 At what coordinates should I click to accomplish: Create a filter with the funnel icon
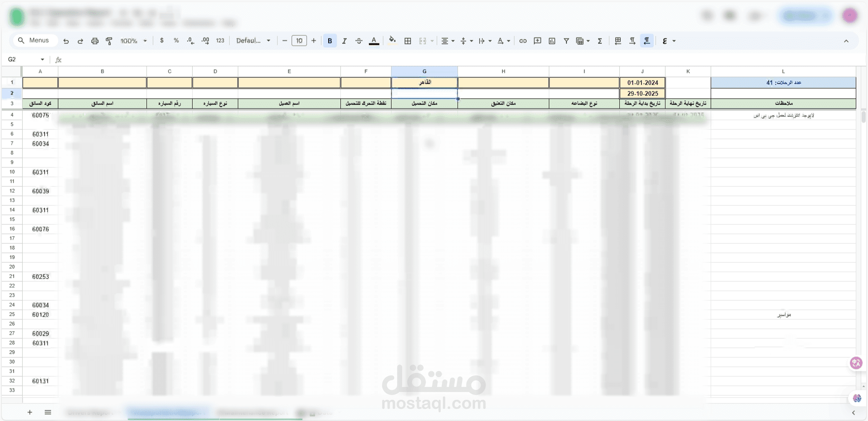(x=566, y=41)
